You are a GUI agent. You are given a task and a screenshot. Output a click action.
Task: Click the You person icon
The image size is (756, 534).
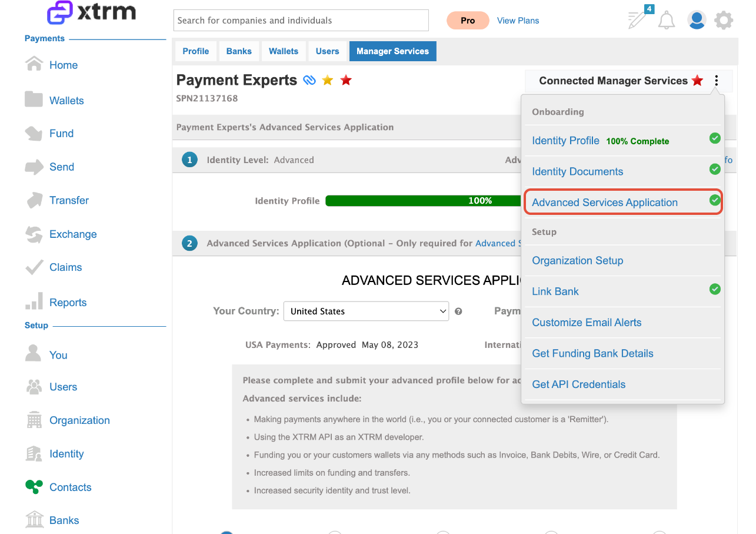tap(34, 353)
